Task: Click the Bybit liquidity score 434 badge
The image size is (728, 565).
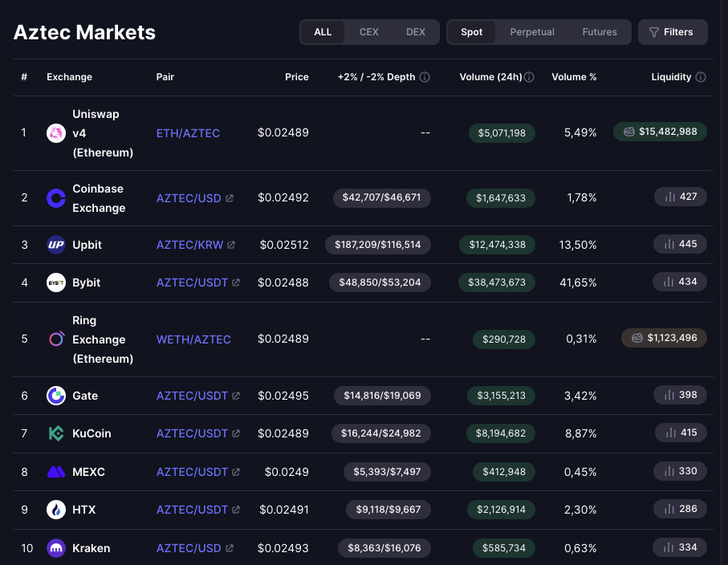Action: click(x=680, y=282)
